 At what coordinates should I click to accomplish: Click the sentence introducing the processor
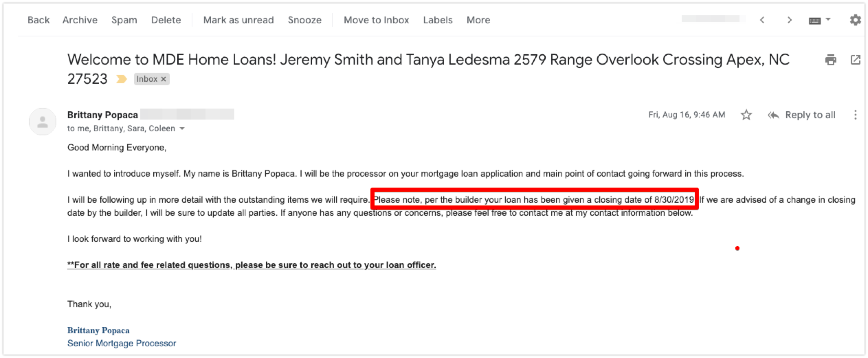405,174
